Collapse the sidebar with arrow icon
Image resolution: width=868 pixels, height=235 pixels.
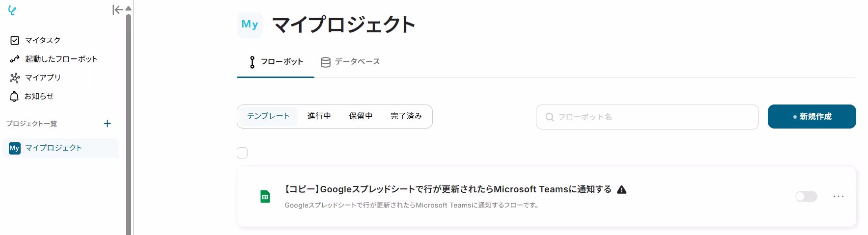(x=117, y=10)
